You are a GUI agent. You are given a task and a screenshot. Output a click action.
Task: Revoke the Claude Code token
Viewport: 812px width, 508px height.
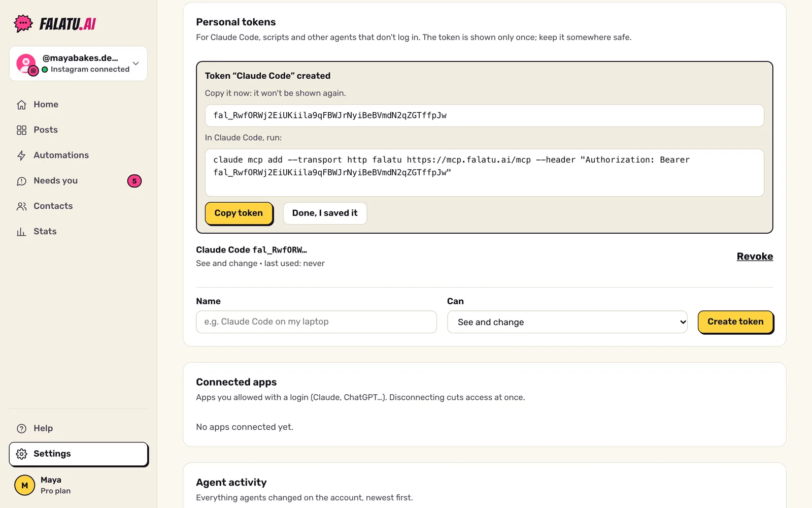coord(755,257)
